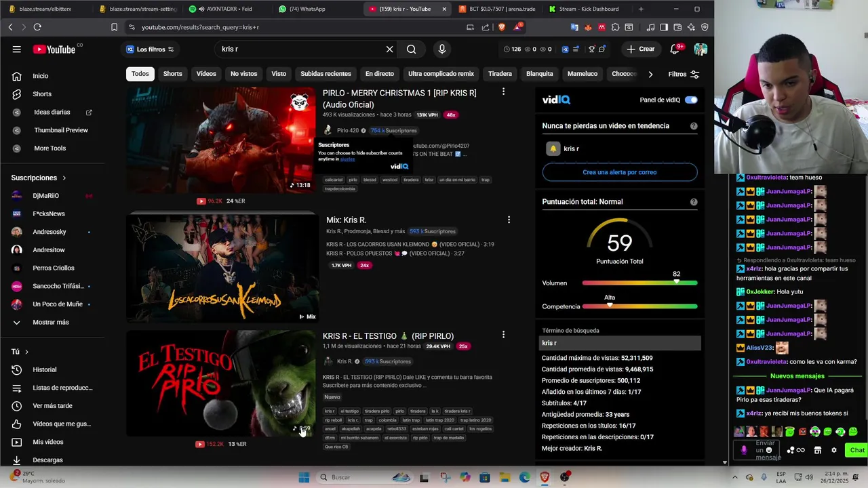Image resolution: width=868 pixels, height=488 pixels.
Task: Expand the Suscripciones section chevron
Action: (x=64, y=178)
